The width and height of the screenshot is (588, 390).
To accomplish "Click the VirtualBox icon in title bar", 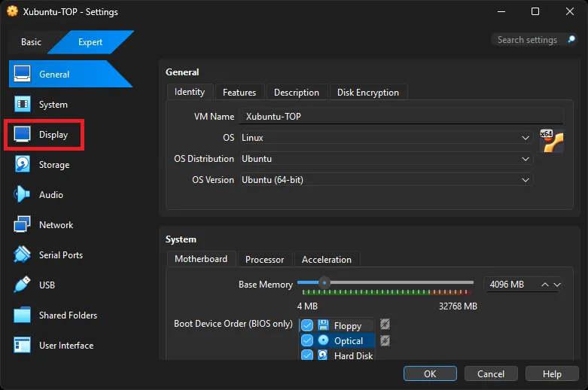I will pyautogui.click(x=12, y=11).
